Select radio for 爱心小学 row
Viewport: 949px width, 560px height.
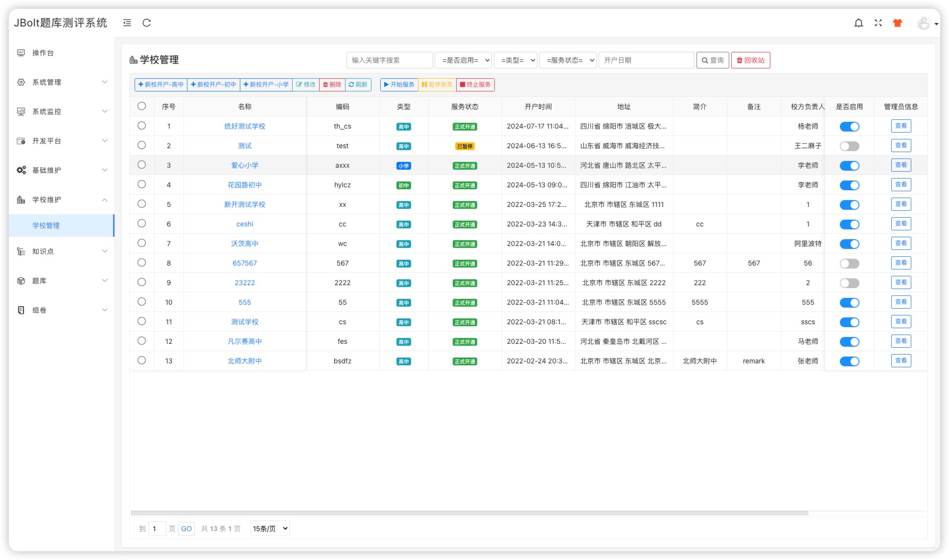pos(141,165)
